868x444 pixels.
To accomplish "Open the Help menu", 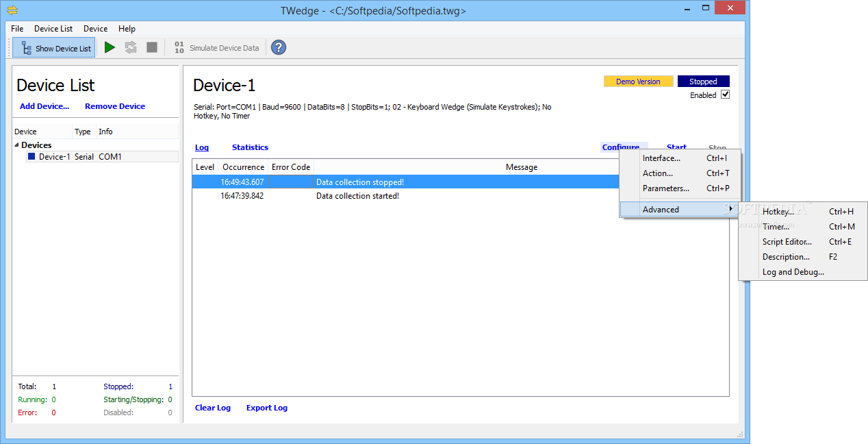I will [127, 28].
